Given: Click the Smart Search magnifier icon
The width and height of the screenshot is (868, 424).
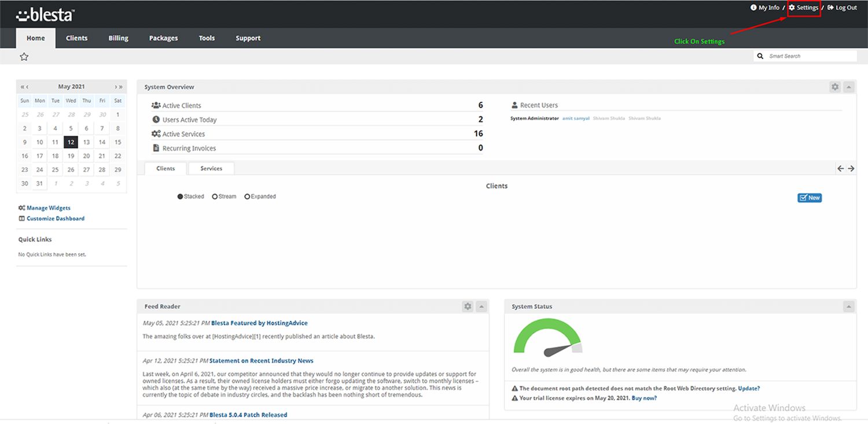Looking at the screenshot, I should (760, 56).
